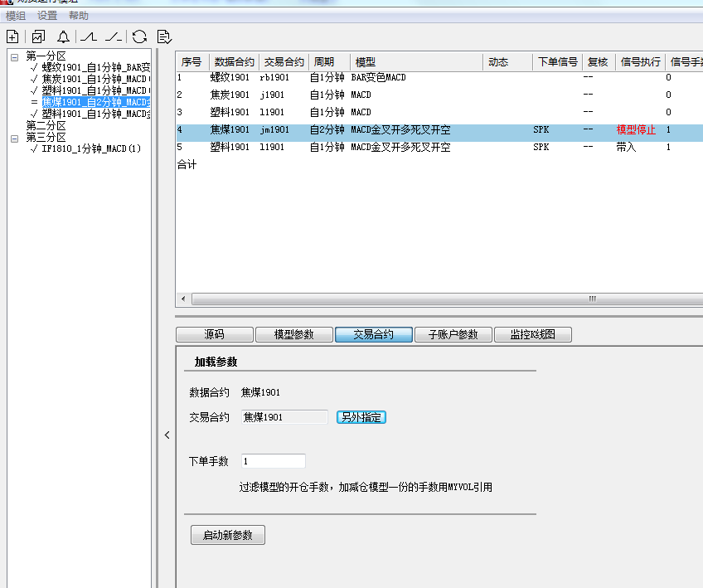Select IF1810_1分钟_MACD(1) tree item
This screenshot has width=703, height=588.
pyautogui.click(x=91, y=148)
